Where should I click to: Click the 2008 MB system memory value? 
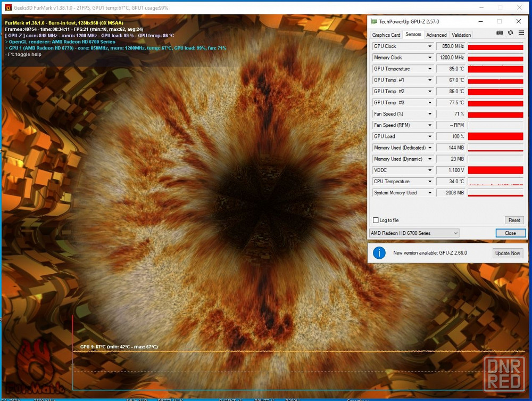[451, 193]
